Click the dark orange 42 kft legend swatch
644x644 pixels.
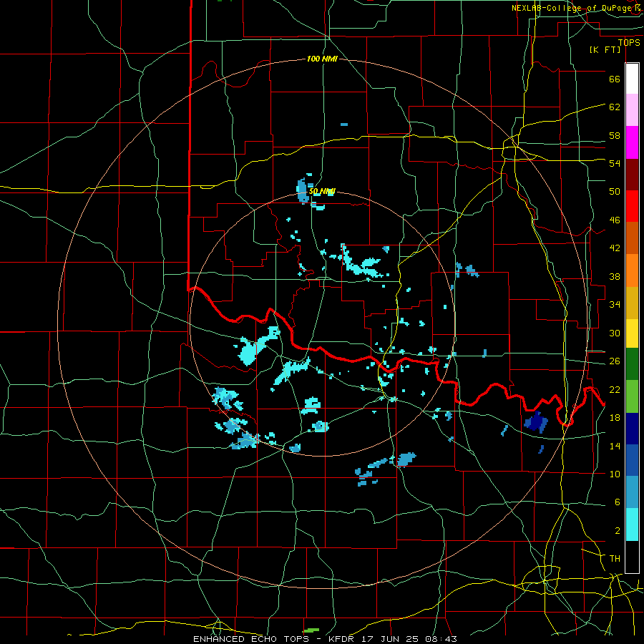632,238
